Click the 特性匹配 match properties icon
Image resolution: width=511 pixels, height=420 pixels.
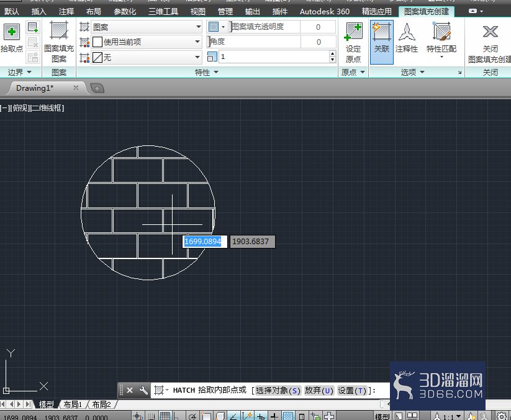coord(441,31)
